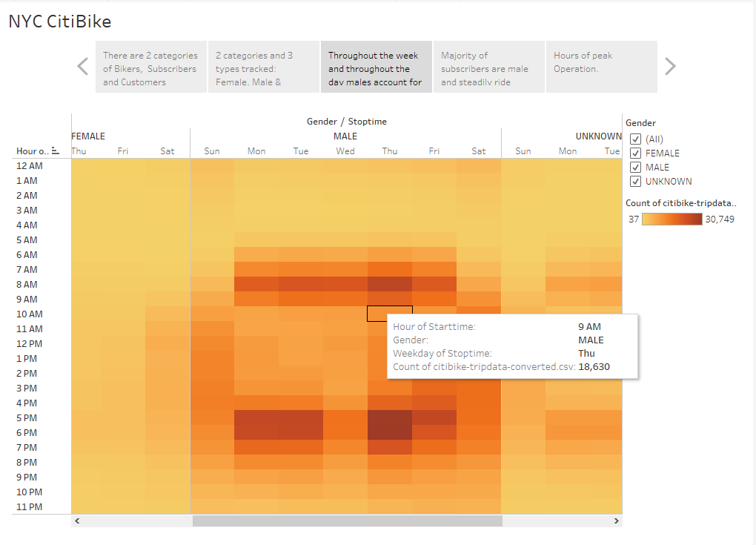Open the sort icon beside Hour header

(55, 151)
